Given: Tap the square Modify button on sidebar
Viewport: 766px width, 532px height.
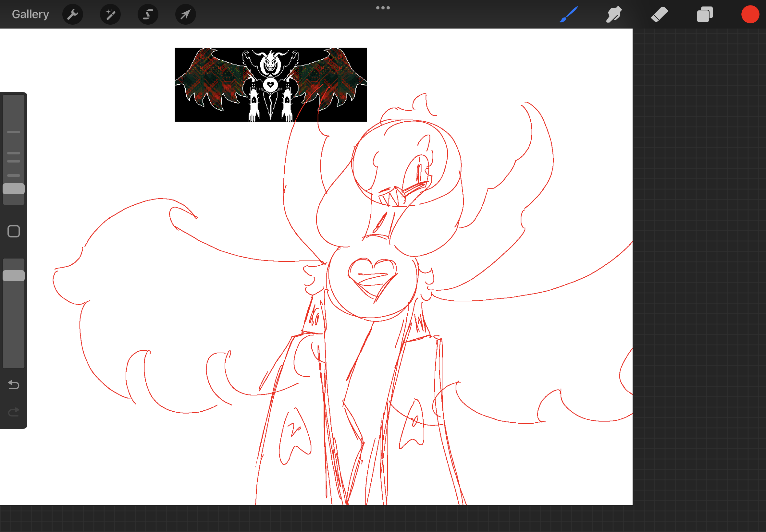Looking at the screenshot, I should point(14,231).
